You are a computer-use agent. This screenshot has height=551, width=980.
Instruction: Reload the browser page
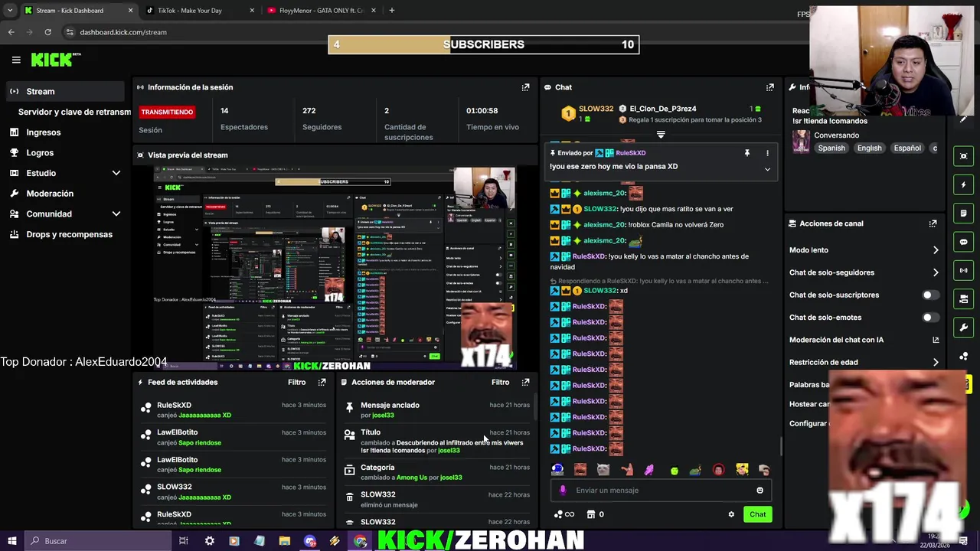47,32
